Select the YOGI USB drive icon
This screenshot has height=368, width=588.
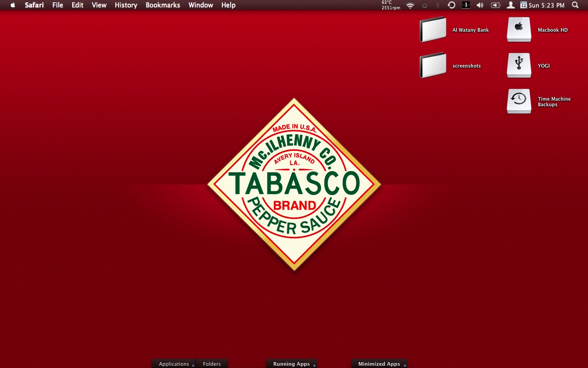(x=519, y=65)
